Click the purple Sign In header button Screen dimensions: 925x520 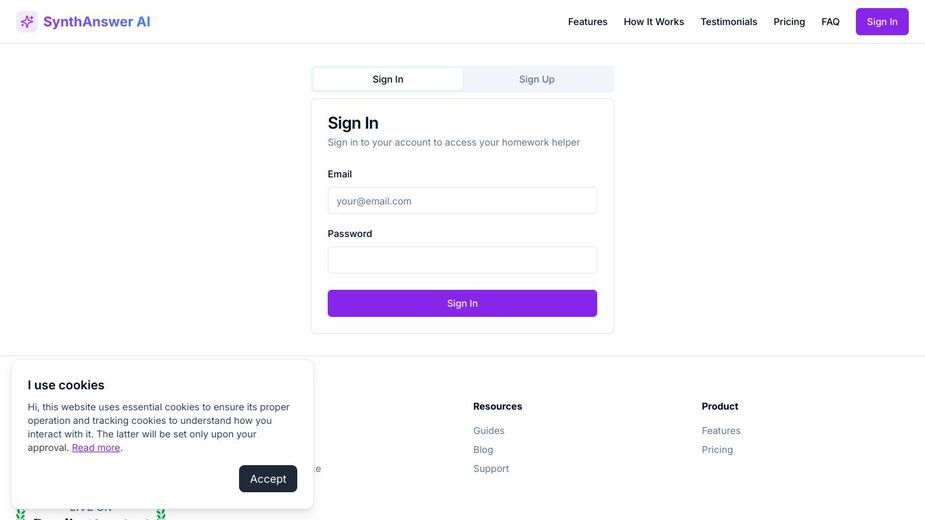[882, 22]
